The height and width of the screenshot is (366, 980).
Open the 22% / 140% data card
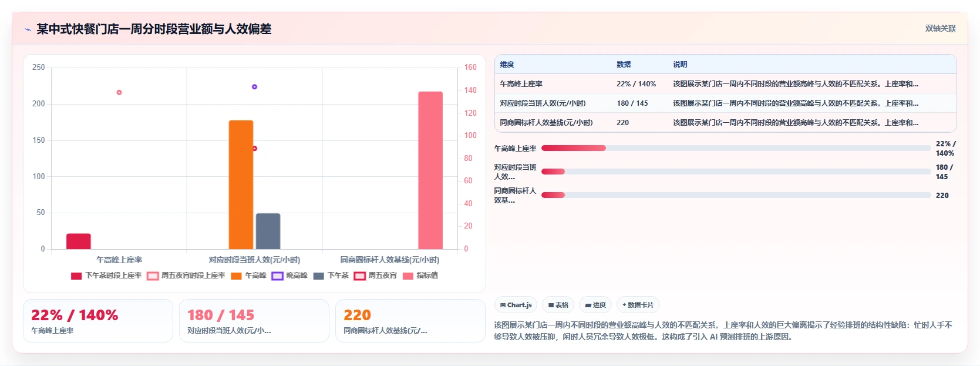pos(98,321)
